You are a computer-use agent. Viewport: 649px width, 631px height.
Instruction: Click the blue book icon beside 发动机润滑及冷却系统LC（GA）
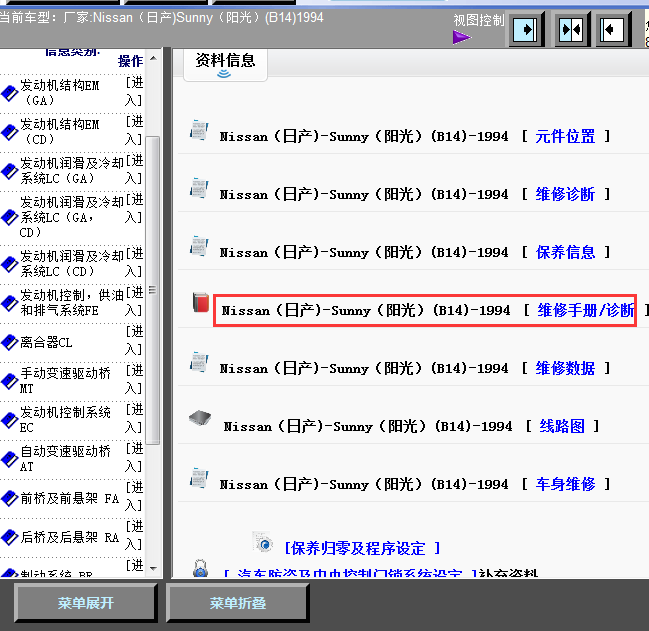(9, 171)
